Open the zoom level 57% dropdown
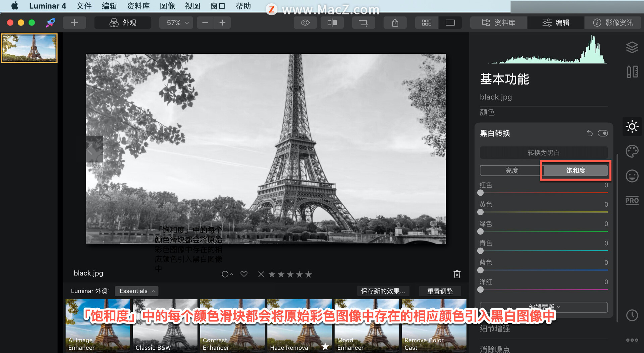Image resolution: width=644 pixels, height=353 pixels. tap(176, 22)
